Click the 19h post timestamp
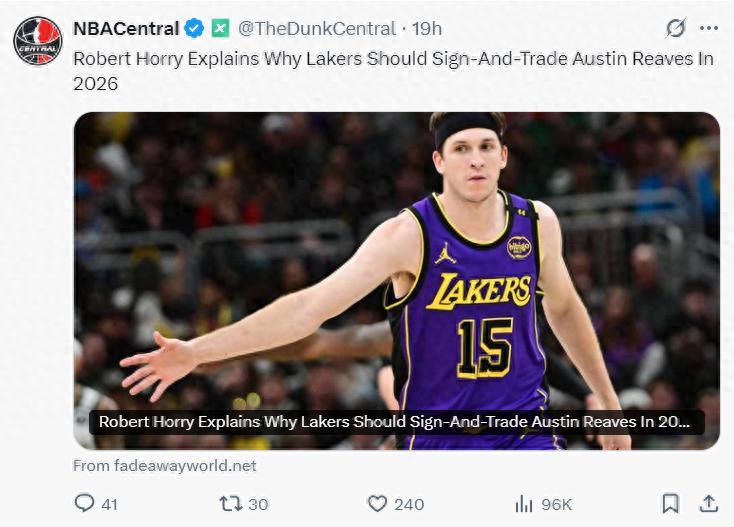Viewport: 734px width, 527px height. (x=426, y=28)
